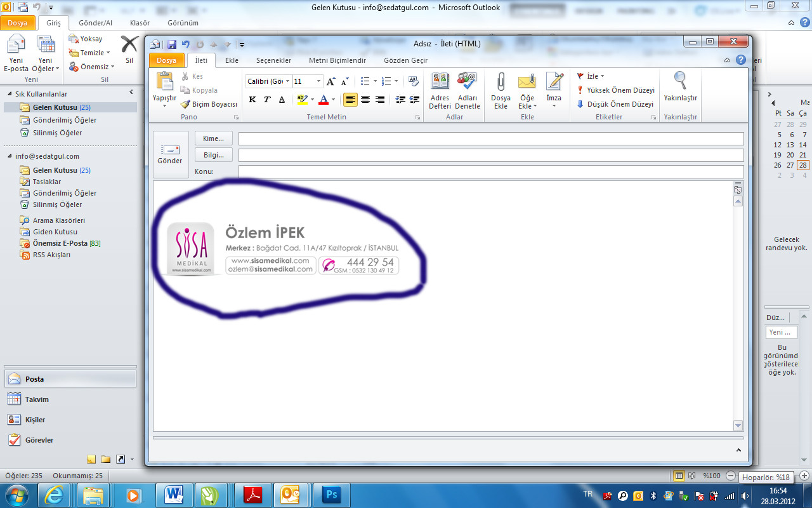Screen dimensions: 812x508
Task: Switch to Photoshop on the taskbar
Action: point(332,495)
